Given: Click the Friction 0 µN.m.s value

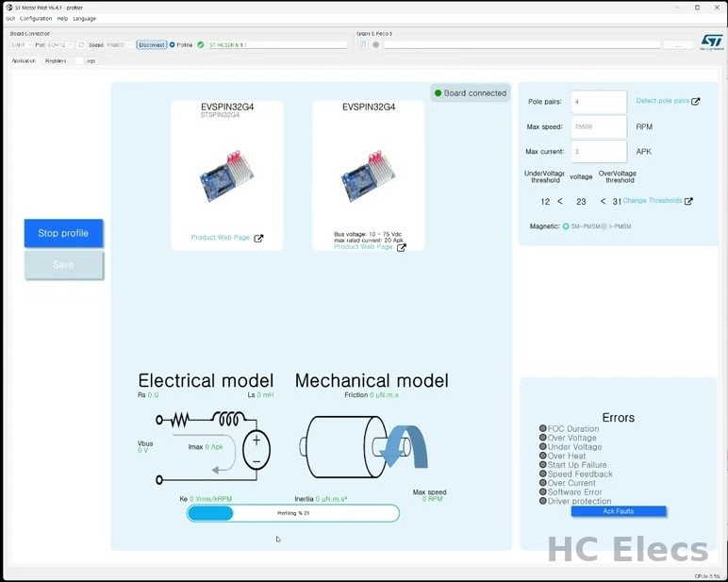Looking at the screenshot, I should [372, 395].
